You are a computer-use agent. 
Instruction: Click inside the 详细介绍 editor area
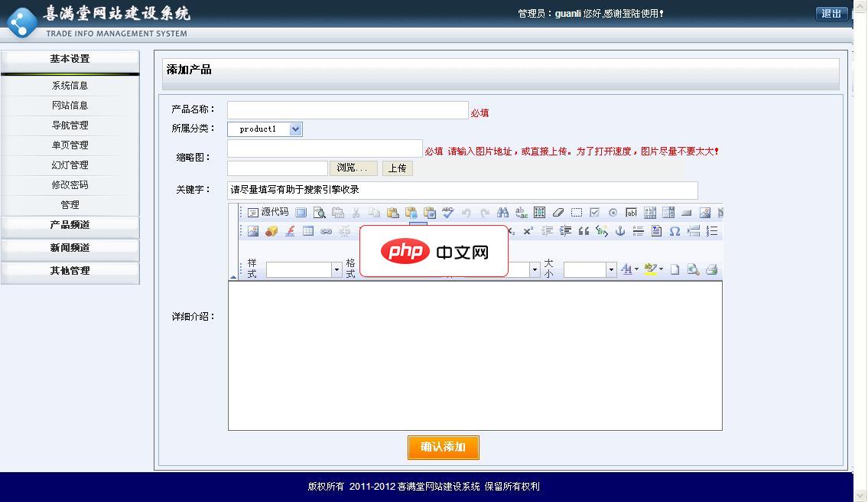coord(475,356)
